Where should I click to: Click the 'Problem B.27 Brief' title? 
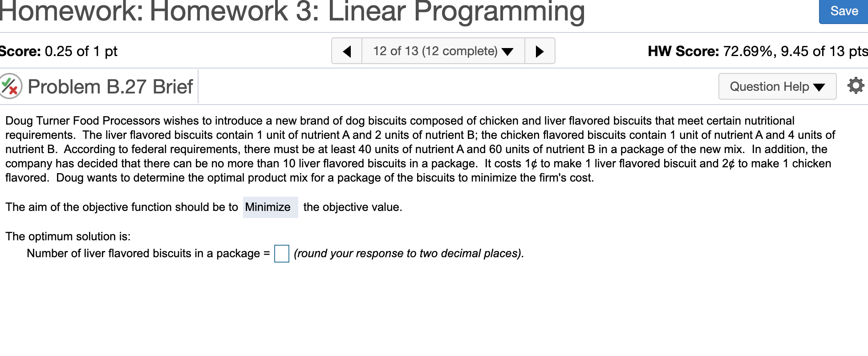click(x=109, y=86)
